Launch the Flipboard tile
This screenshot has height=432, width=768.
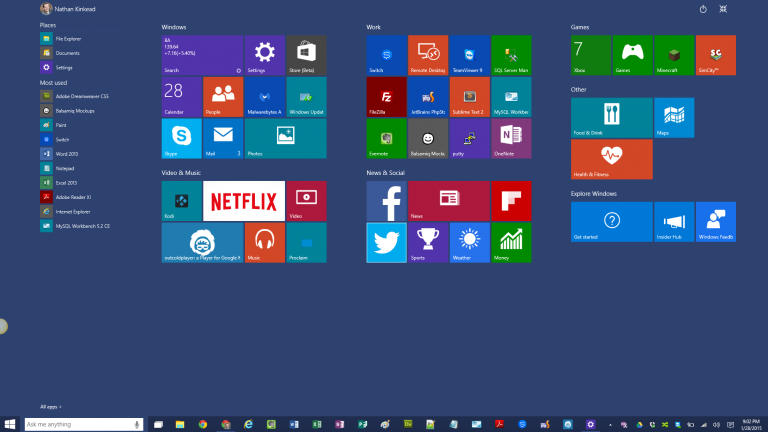coord(511,201)
